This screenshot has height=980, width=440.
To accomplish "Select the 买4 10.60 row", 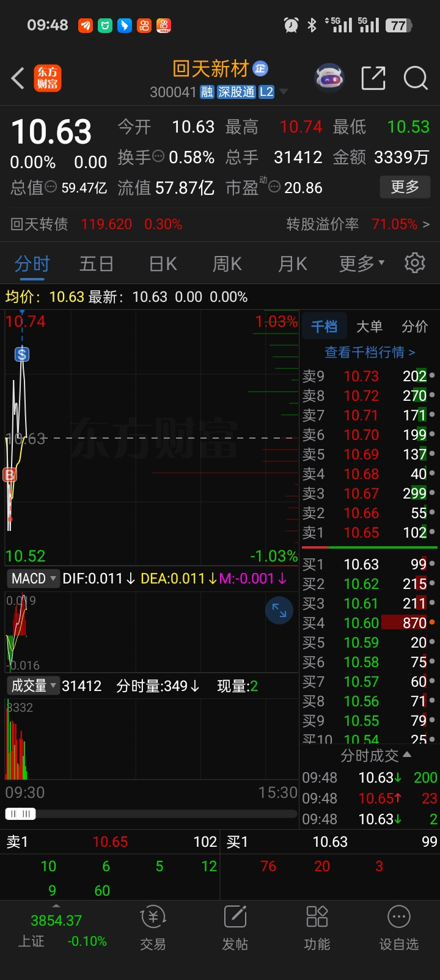I will click(x=369, y=623).
